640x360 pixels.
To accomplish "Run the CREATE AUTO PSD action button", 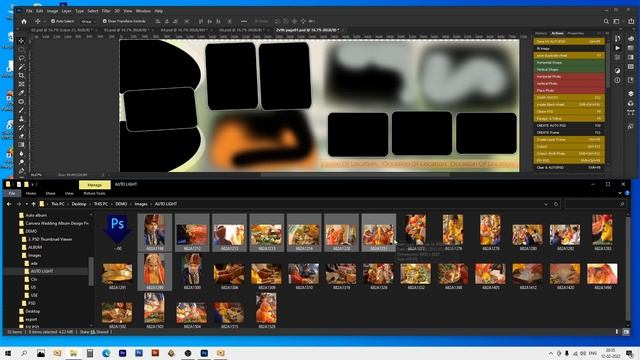I will coord(569,126).
